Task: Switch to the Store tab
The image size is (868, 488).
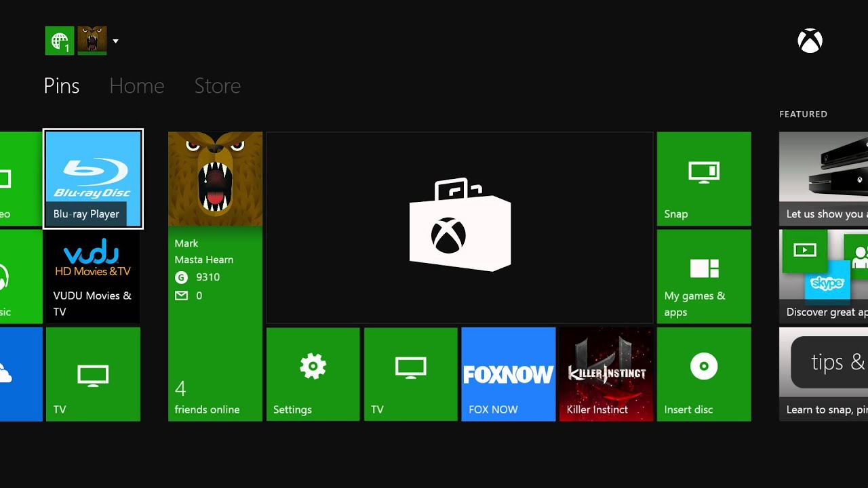Action: pos(217,86)
